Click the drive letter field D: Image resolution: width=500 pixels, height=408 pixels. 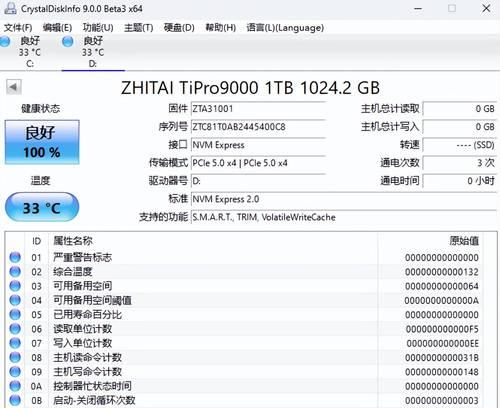[x=258, y=181]
